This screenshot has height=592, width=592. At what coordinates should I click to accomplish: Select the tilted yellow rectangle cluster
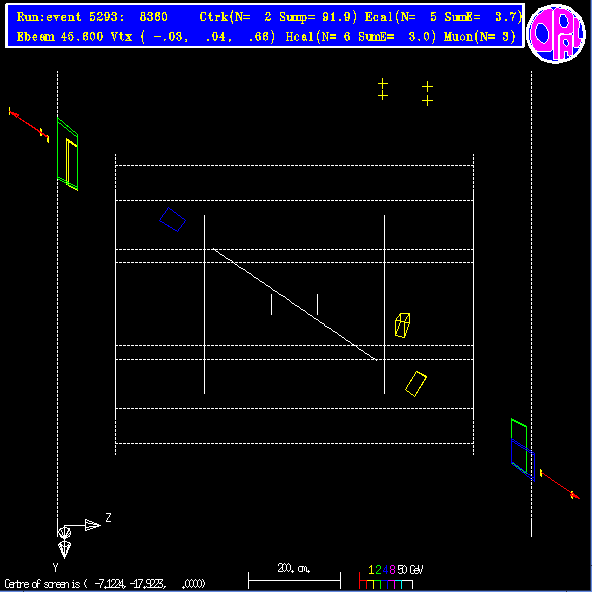click(416, 384)
